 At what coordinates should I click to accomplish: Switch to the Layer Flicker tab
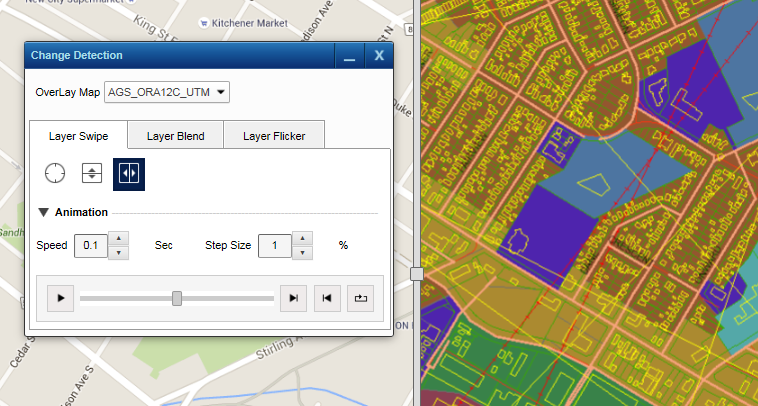[x=274, y=136]
